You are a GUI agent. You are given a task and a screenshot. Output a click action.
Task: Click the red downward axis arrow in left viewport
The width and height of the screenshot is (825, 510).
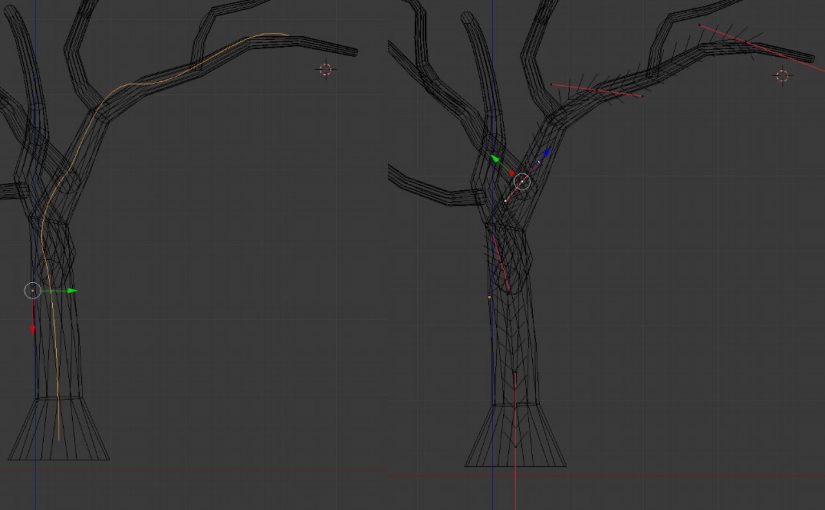click(33, 328)
